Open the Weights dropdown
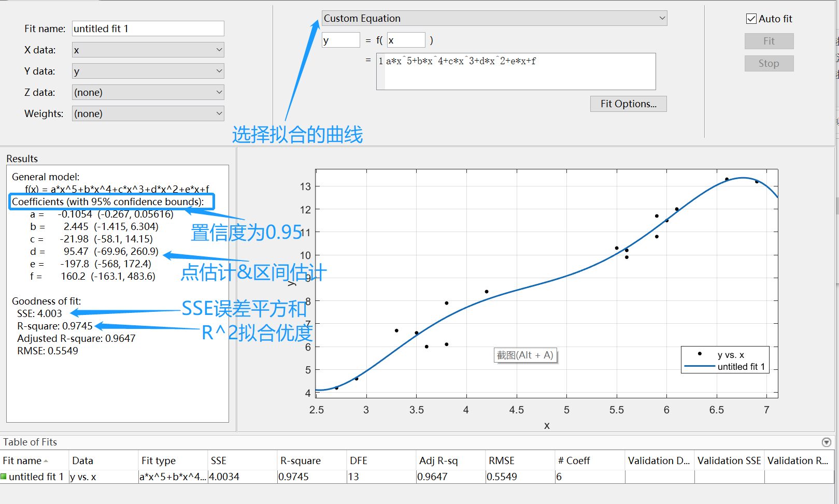 tap(148, 113)
